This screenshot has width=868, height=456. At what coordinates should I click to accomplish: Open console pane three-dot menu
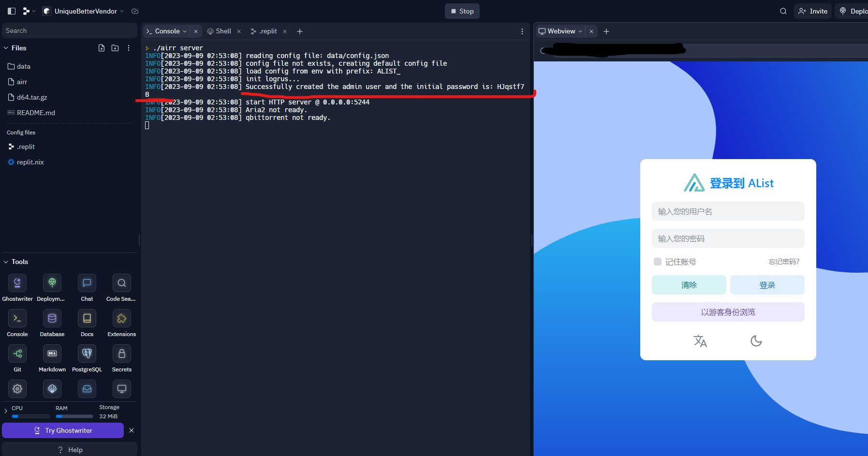(x=522, y=31)
